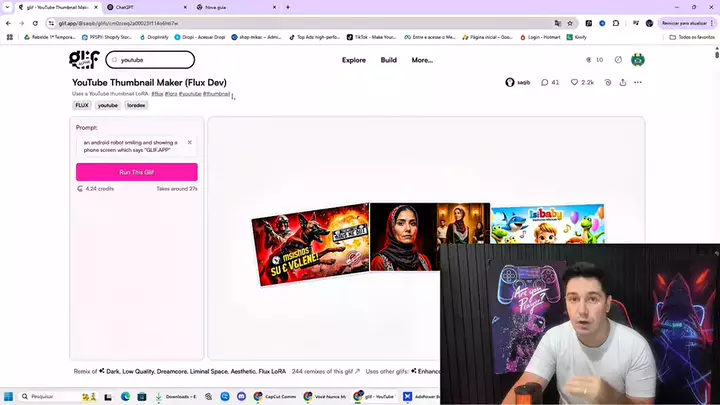Reload the page with browser refresh icon
The image size is (720, 405).
(x=36, y=22)
